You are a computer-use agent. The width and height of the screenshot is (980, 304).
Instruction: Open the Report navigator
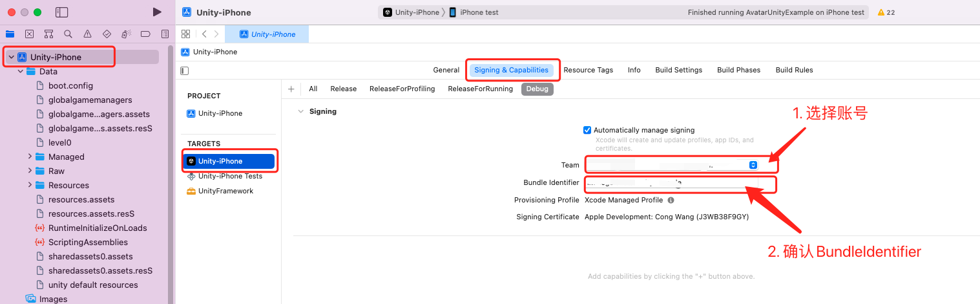click(165, 34)
